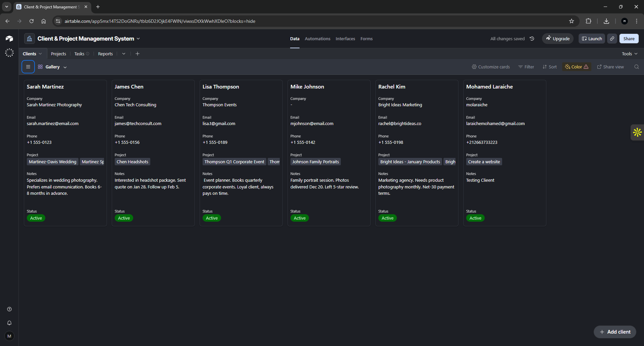Screen dimensions: 644x346
Task: Collapse the view sidebar with hamburger icon
Action: [28, 67]
